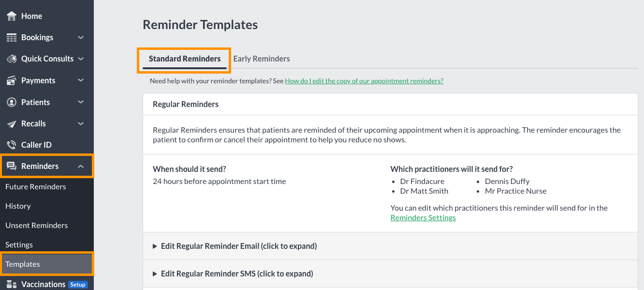This screenshot has width=644, height=290.
Task: Expand the Bookings menu chevron
Action: [81, 37]
